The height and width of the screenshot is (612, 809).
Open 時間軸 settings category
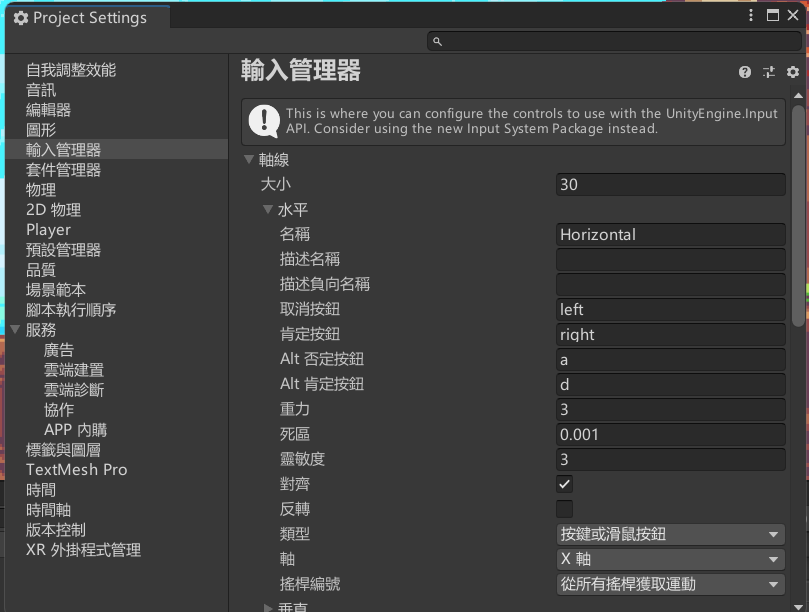[48, 510]
